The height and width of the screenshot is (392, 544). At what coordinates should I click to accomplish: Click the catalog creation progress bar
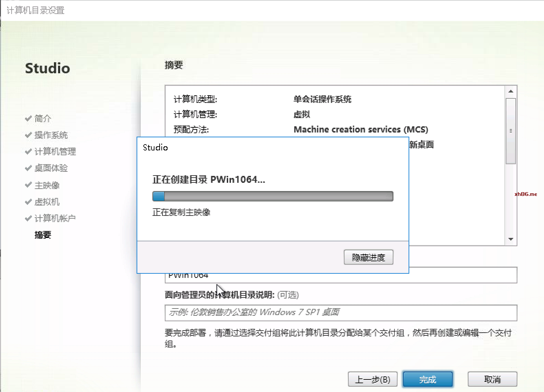click(273, 196)
